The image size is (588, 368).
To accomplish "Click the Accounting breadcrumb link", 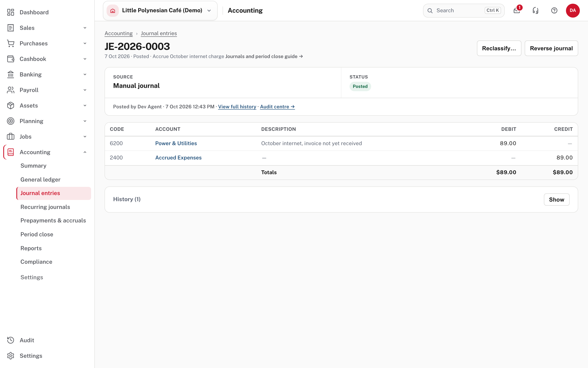I will 119,33.
